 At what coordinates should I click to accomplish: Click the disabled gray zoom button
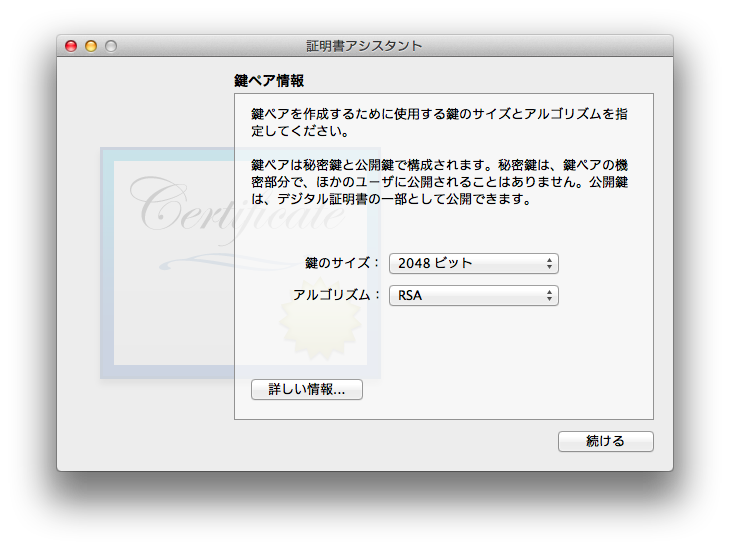(x=111, y=46)
